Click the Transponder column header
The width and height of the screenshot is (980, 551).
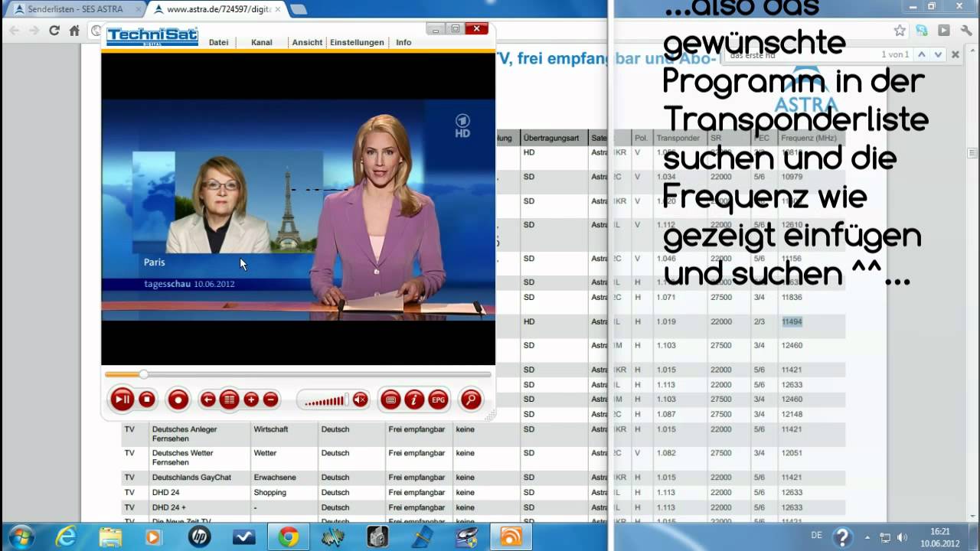(678, 138)
